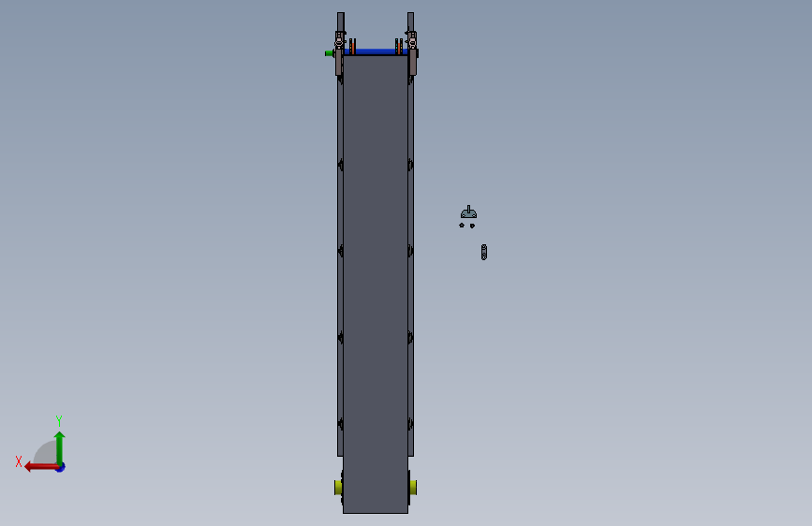Select the small detached chain link part
Viewport: 812px width, 526px height.
[483, 252]
